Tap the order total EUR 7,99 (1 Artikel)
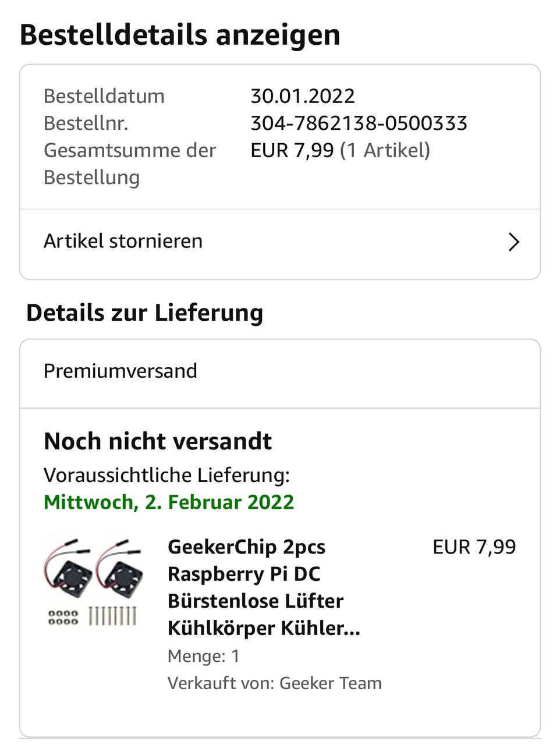Screen dimensions: 560x745 tap(340, 150)
